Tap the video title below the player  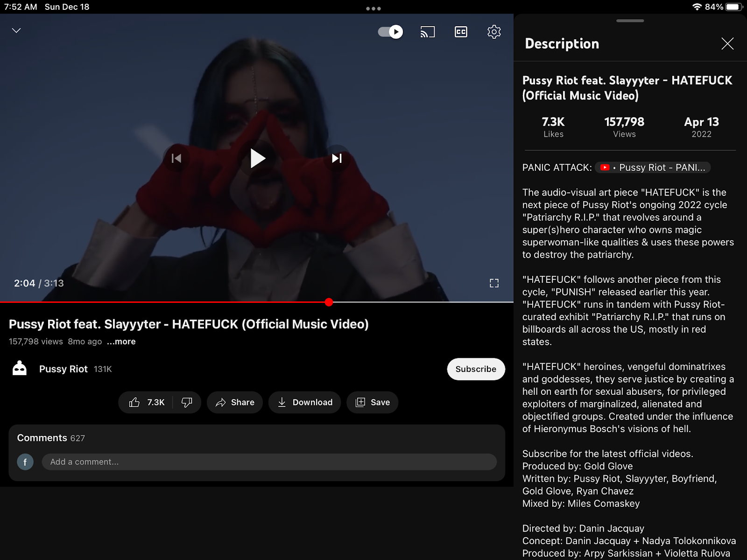(189, 324)
